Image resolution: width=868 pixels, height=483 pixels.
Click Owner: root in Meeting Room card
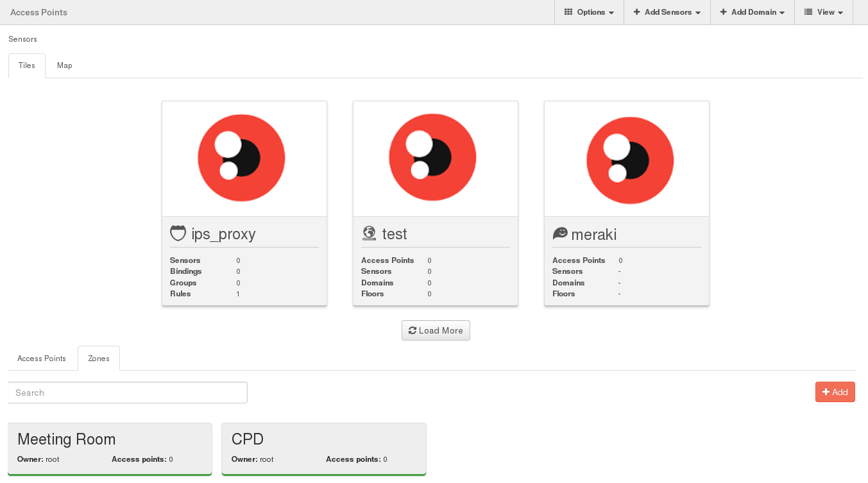38,459
